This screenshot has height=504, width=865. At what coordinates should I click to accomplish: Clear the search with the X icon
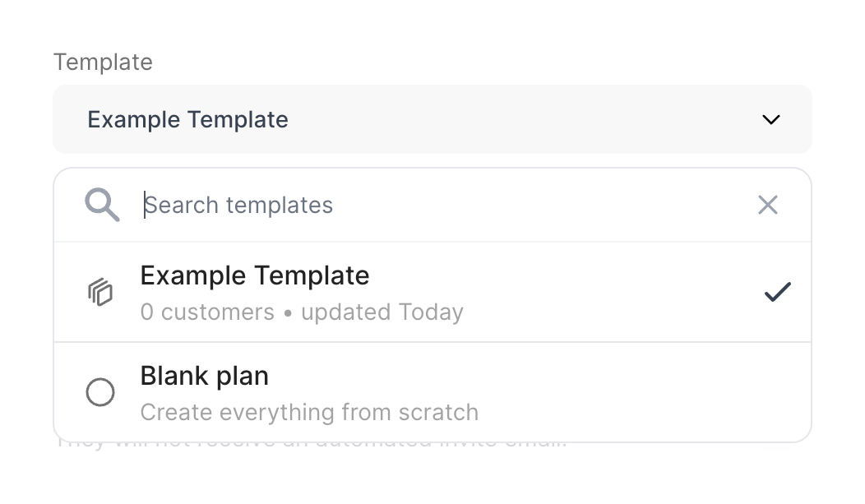tap(767, 205)
